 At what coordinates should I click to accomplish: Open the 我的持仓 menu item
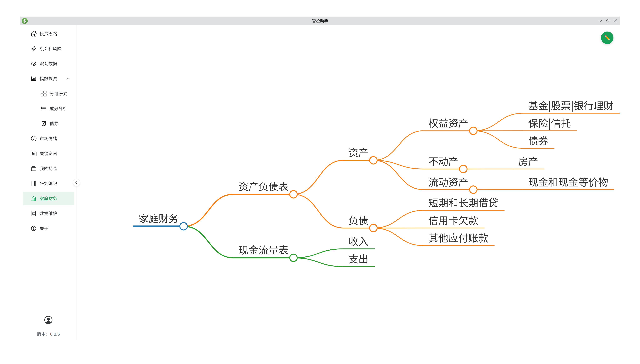click(x=48, y=169)
